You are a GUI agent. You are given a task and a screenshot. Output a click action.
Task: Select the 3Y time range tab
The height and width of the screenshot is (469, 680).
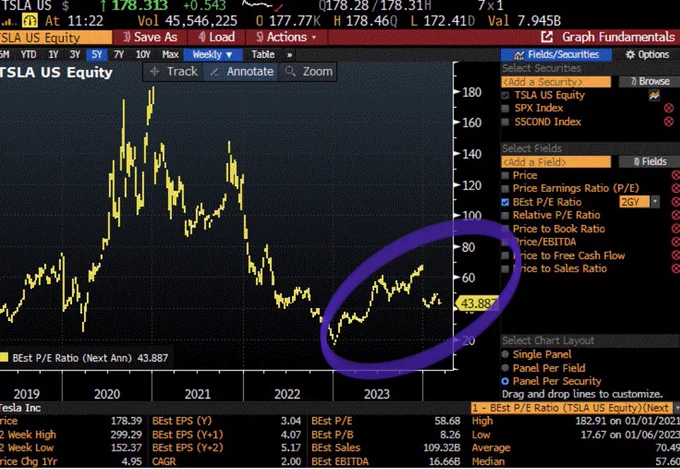tap(75, 55)
